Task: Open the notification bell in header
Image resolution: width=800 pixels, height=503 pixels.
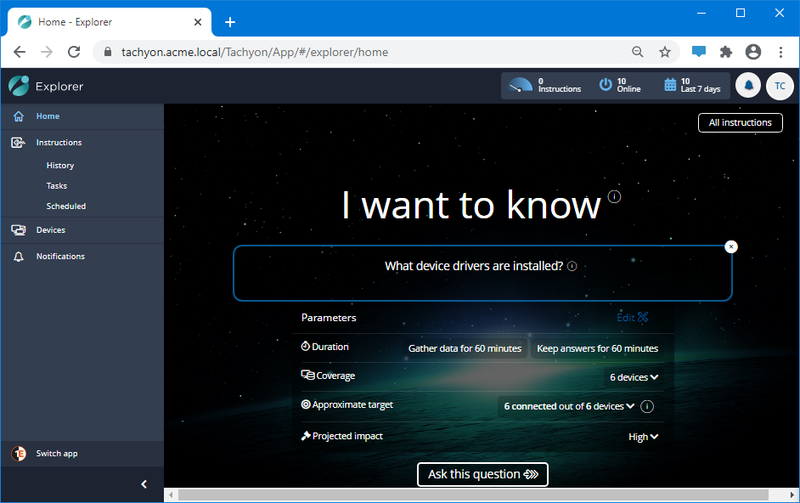Action: click(748, 86)
